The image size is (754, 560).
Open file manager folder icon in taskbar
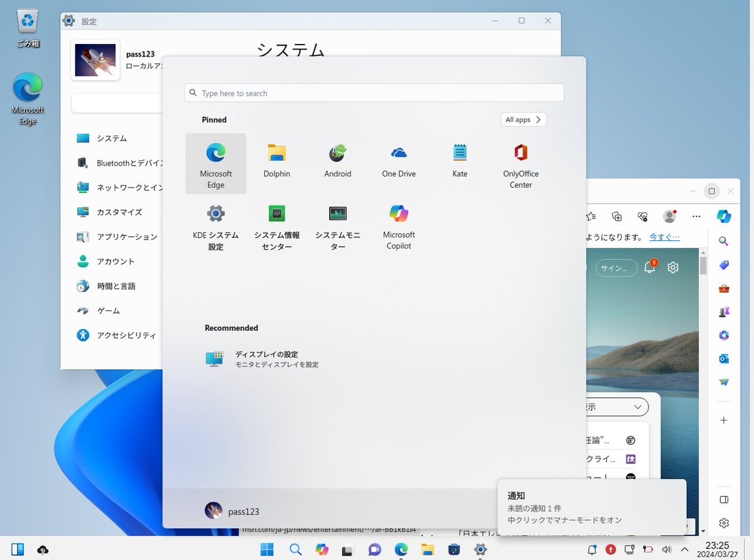(427, 549)
